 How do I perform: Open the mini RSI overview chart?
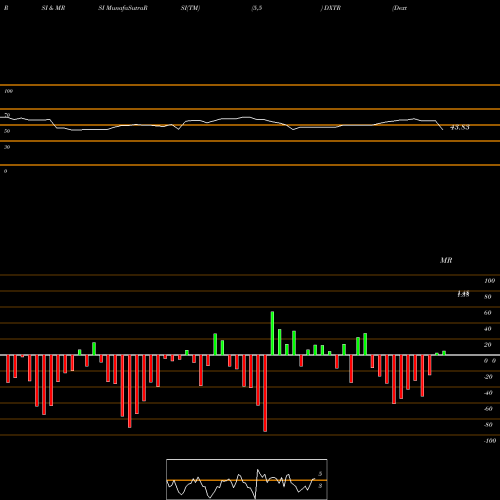(247, 479)
